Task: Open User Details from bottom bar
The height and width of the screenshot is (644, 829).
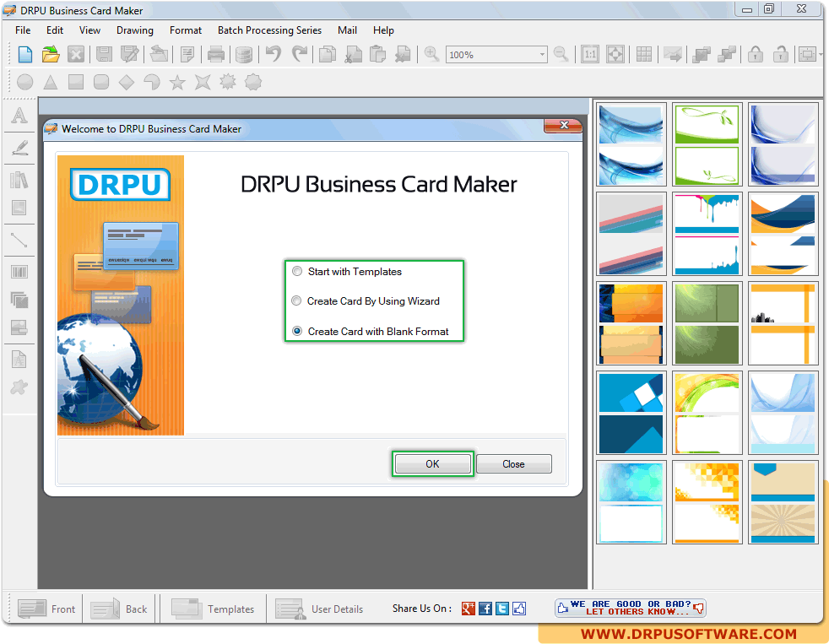Action: tap(319, 609)
